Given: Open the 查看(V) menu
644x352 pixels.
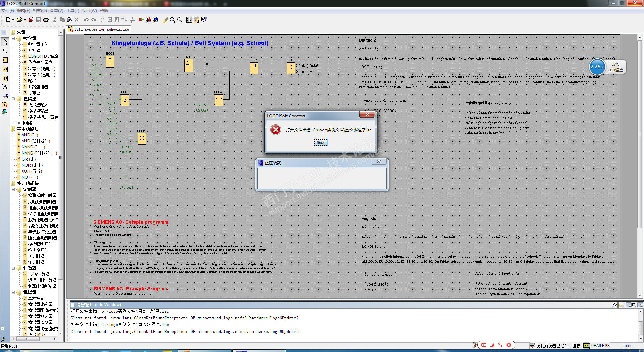Looking at the screenshot, I should [57, 11].
